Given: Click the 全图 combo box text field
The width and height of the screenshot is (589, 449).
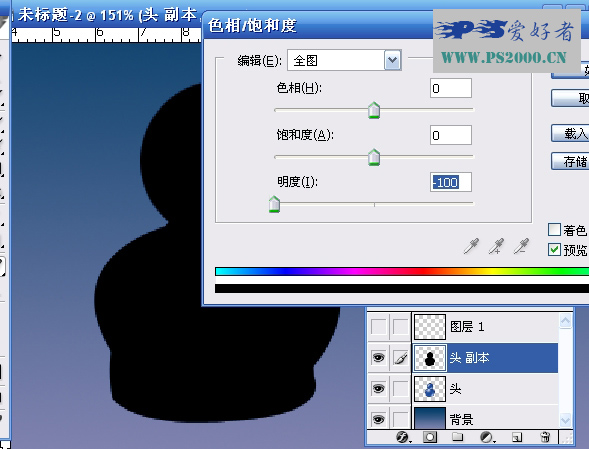Looking at the screenshot, I should pyautogui.click(x=336, y=60).
